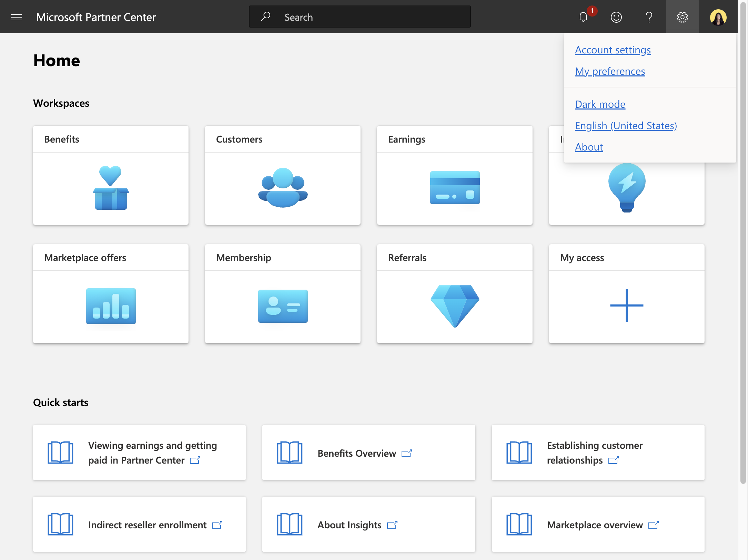Screen dimensions: 748x560
Task: Change language English (United States)
Action: coord(626,126)
